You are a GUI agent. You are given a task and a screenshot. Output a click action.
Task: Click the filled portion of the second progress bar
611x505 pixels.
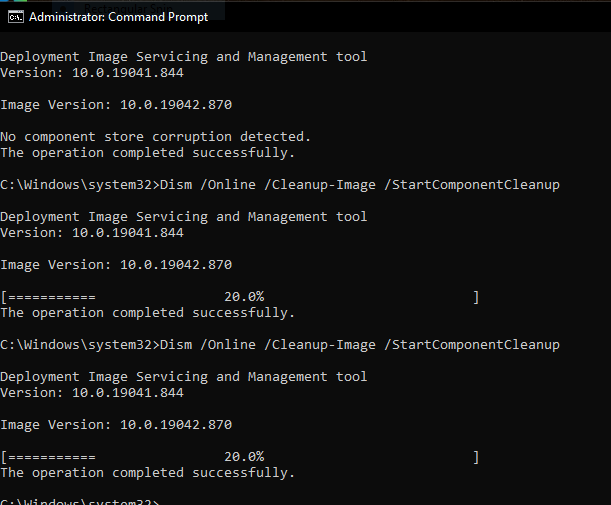point(51,457)
